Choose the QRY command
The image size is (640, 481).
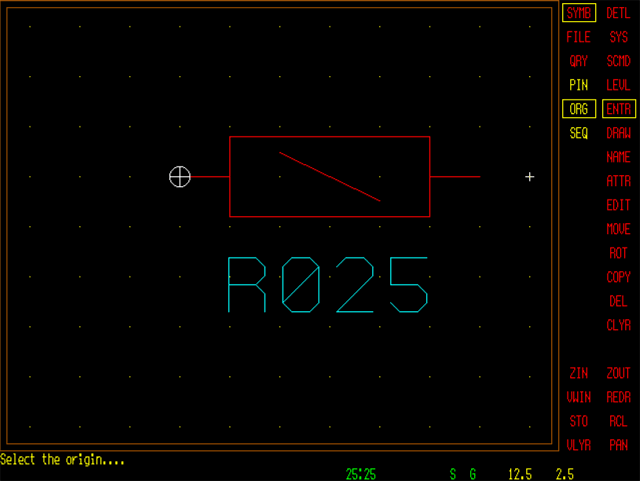pos(578,61)
